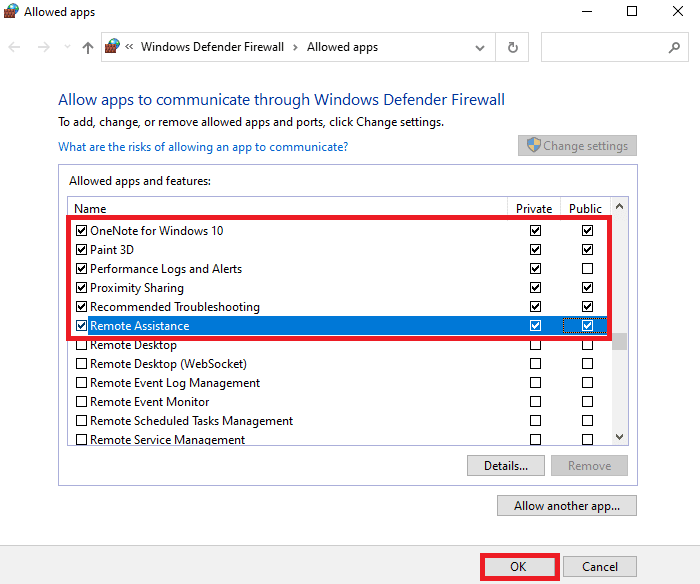
Task: Select the Remote Scheduled Tasks Management row
Action: pyautogui.click(x=339, y=421)
